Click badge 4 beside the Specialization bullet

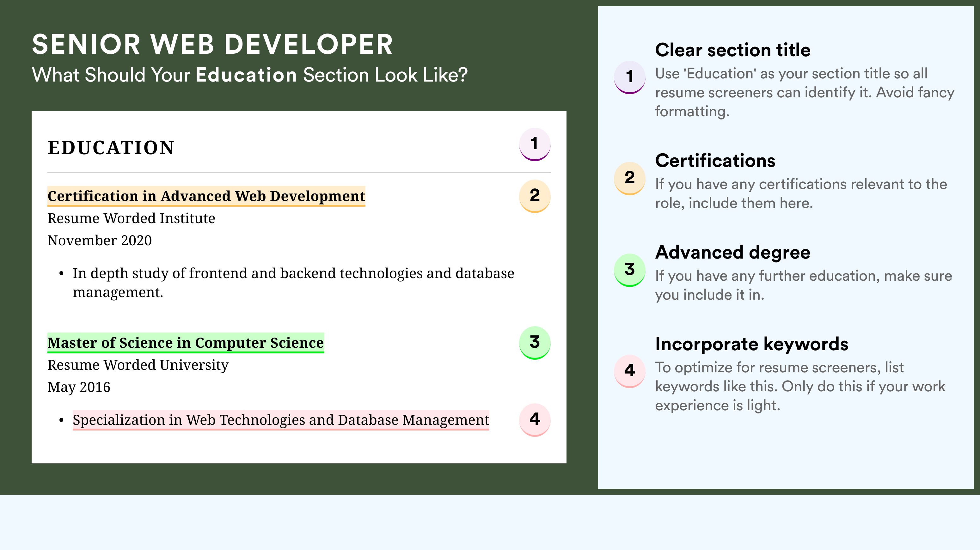(535, 419)
